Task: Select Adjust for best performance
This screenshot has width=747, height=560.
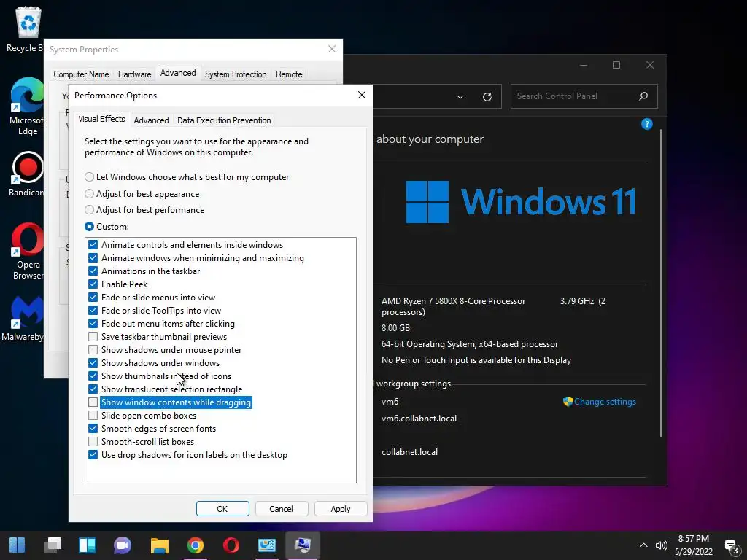Action: click(x=144, y=210)
